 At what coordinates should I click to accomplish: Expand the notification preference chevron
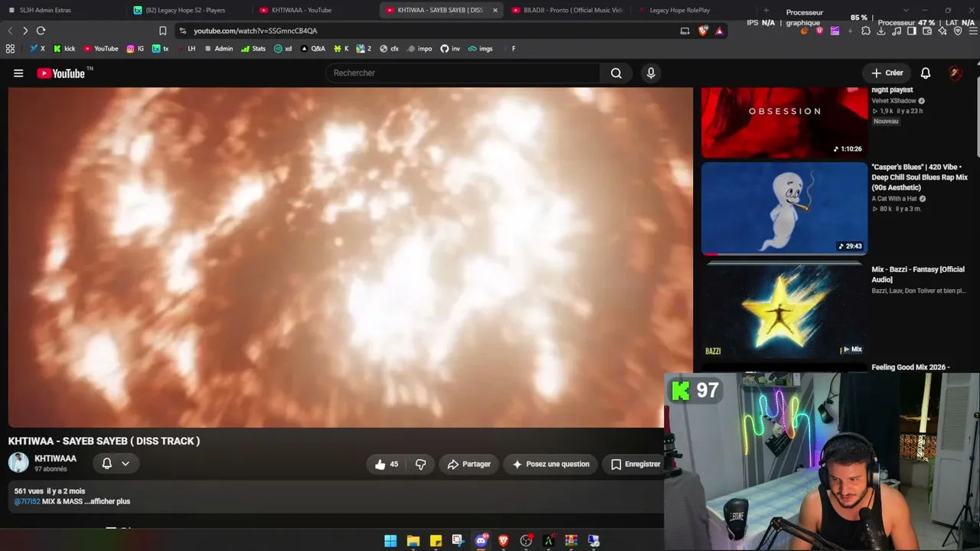point(126,463)
